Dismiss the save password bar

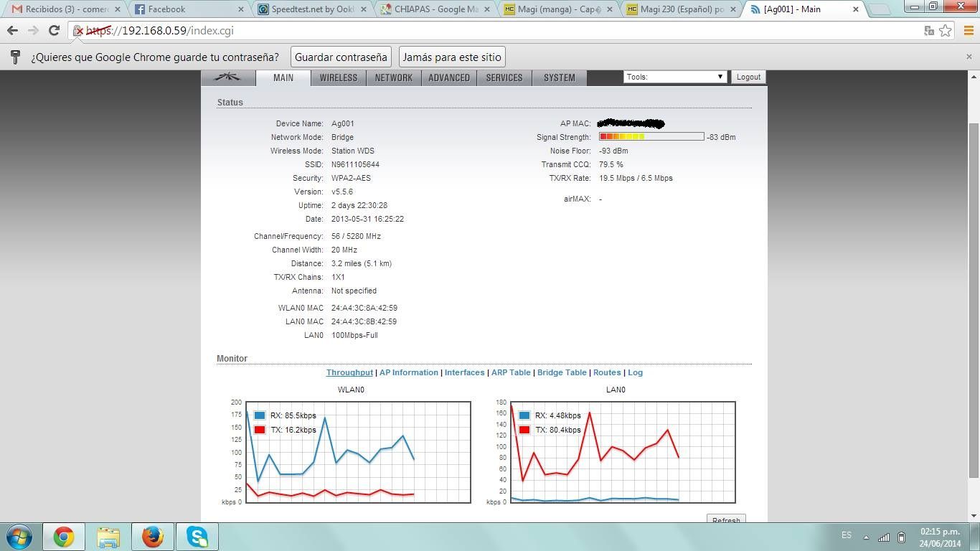(969, 57)
